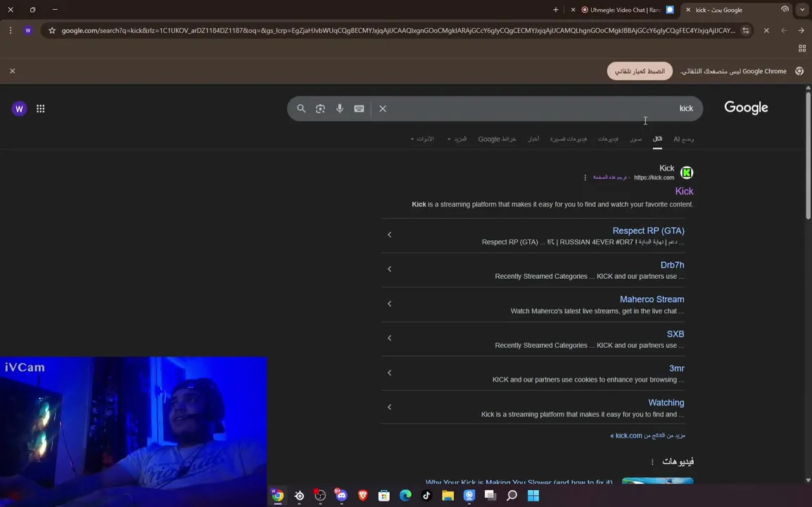Switch to the فيديوهات قصيرة tab
Screen dimensions: 812x507
[x=568, y=139]
